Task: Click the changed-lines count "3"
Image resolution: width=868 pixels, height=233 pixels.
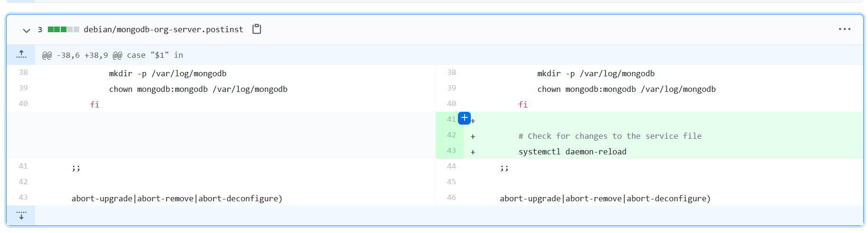Action: tap(40, 29)
